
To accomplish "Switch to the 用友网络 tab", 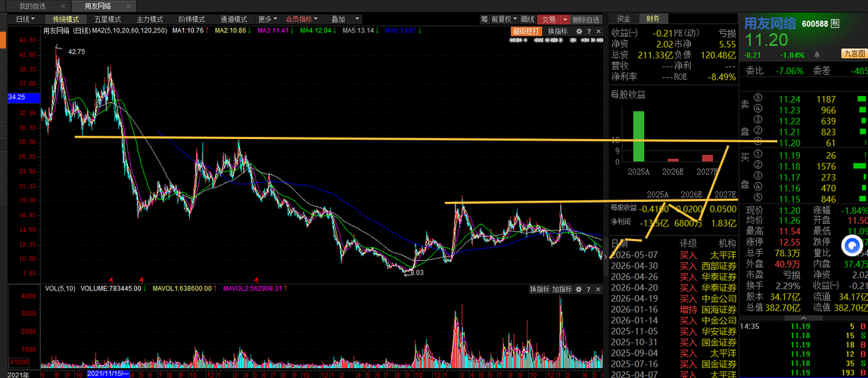I will click(98, 7).
